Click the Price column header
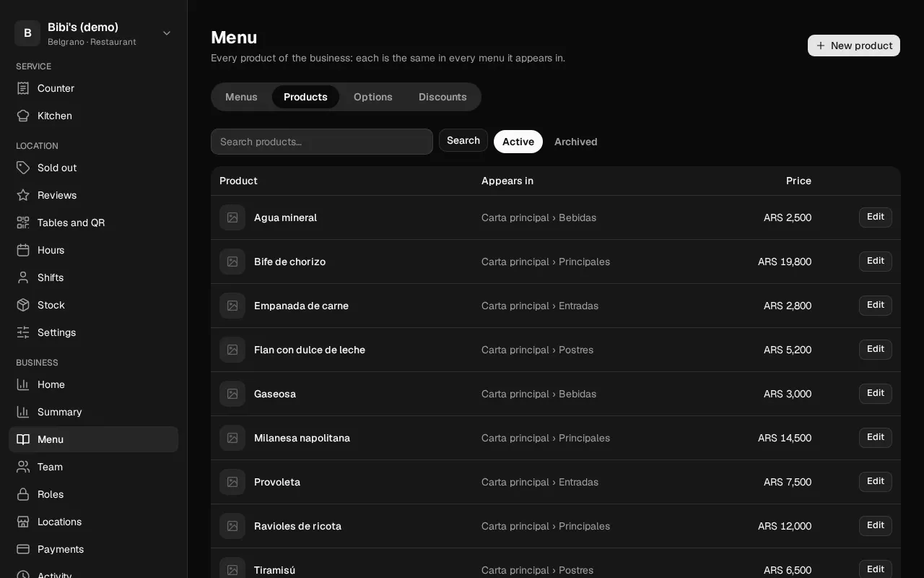This screenshot has height=578, width=924. [798, 181]
